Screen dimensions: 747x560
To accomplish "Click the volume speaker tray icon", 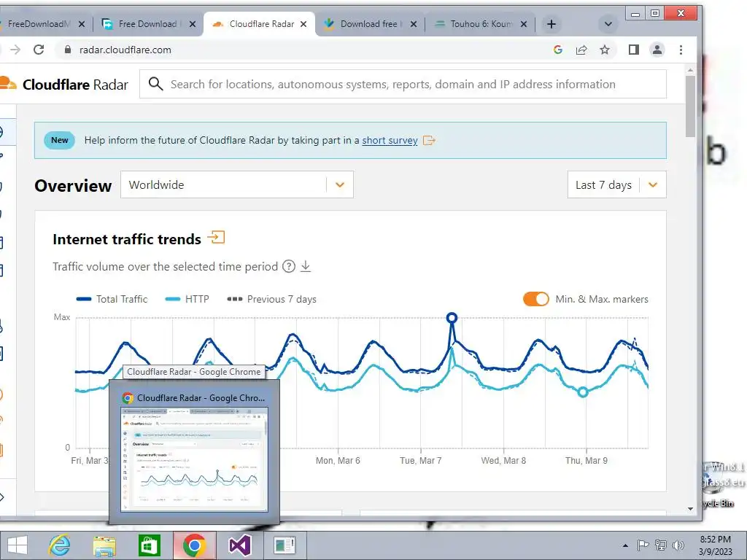I will pyautogui.click(x=678, y=545).
